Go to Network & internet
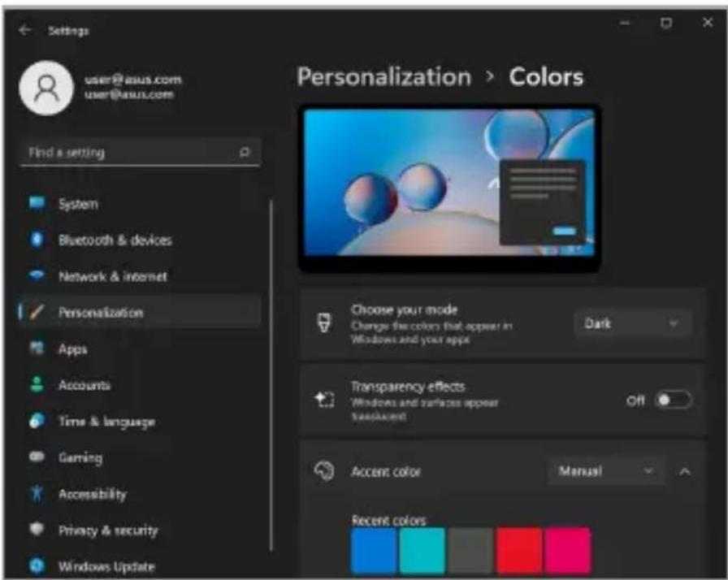Image resolution: width=728 pixels, height=580 pixels. coord(139,276)
